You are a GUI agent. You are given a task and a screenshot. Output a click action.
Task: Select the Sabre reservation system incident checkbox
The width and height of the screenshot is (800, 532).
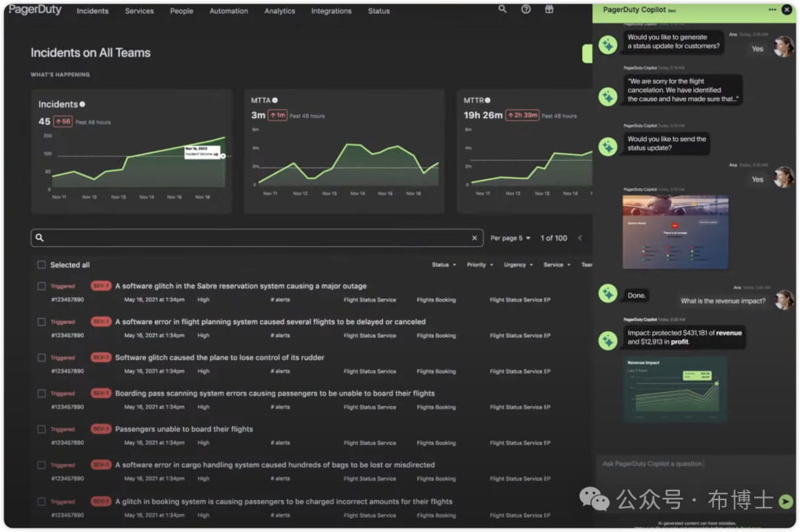click(x=41, y=286)
